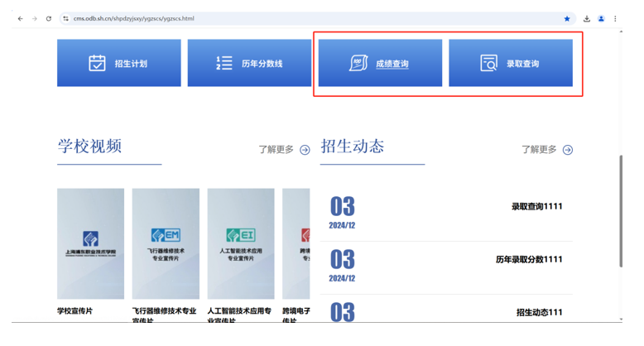Click the site info icon in address bar
Viewport: 644px width, 346px height.
pos(65,18)
